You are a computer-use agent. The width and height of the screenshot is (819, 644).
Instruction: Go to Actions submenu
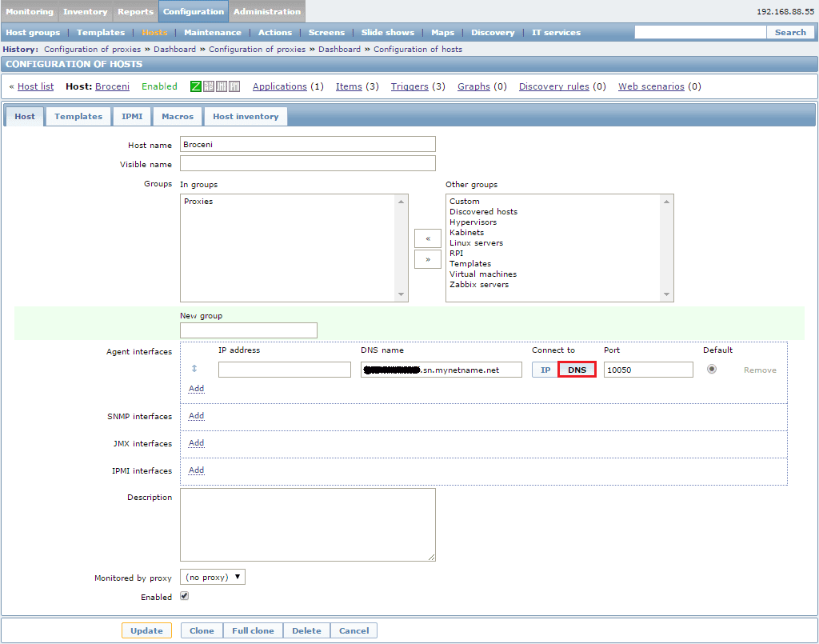click(x=275, y=32)
